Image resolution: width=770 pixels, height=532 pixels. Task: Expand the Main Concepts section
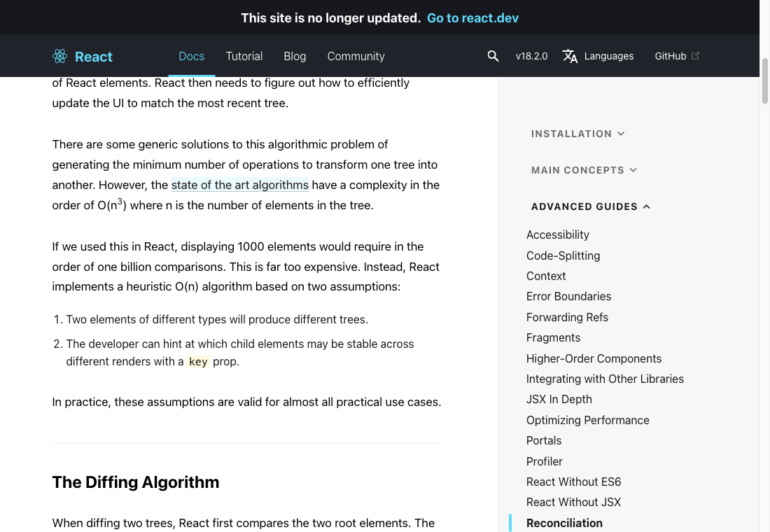(x=584, y=170)
